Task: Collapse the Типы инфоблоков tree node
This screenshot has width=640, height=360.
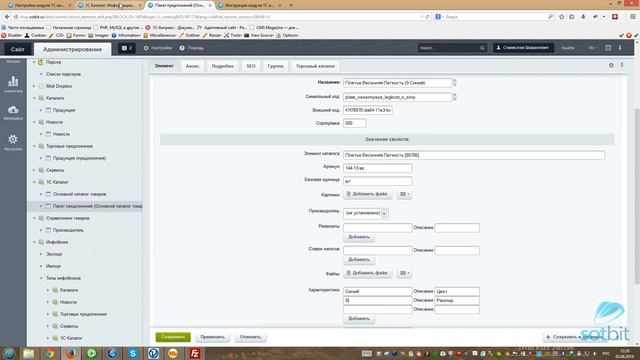Action: pos(41,278)
